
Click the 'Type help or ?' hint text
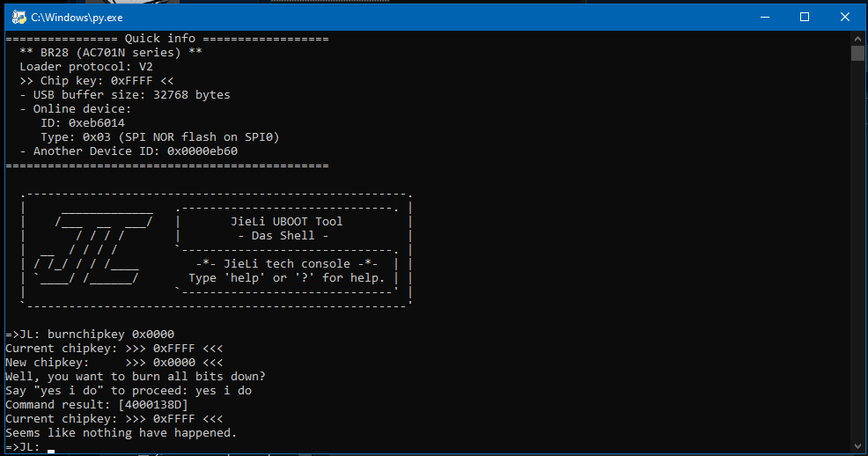pyautogui.click(x=287, y=278)
